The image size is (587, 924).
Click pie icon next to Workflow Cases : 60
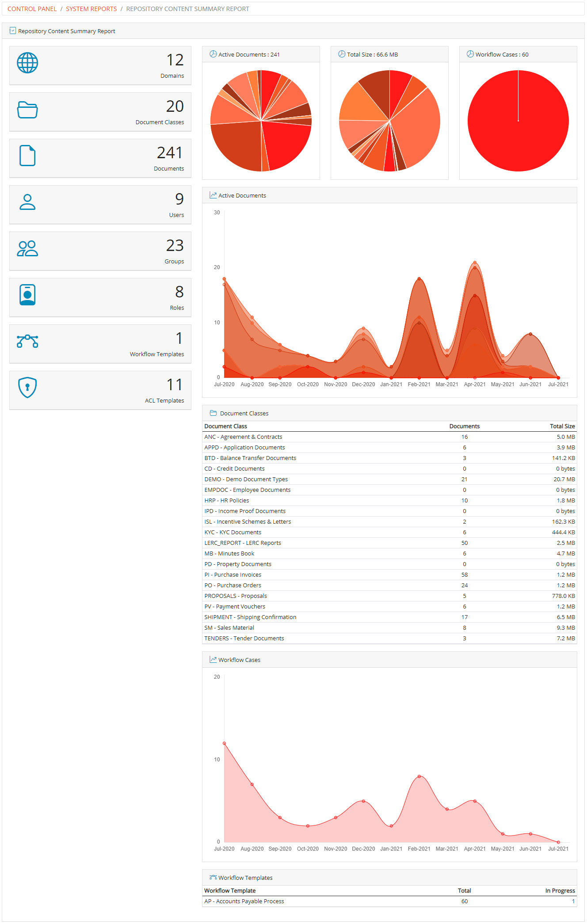tap(470, 54)
